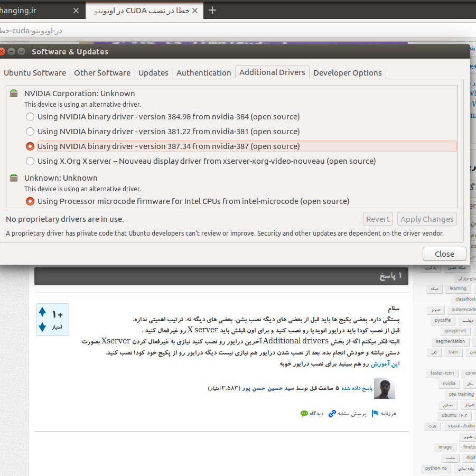This screenshot has height=476, width=476.
Task: Open the 'pycaffe' tag
Action: click(443, 320)
